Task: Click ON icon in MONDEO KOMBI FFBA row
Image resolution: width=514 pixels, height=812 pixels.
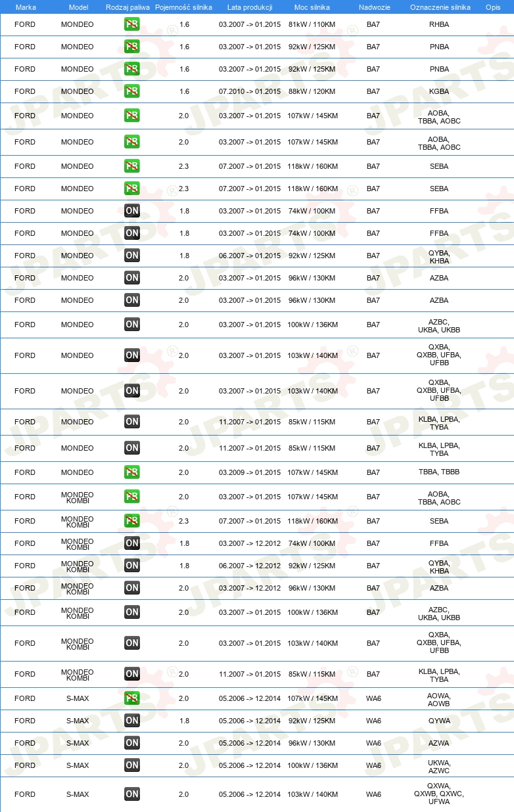Action: tap(132, 543)
